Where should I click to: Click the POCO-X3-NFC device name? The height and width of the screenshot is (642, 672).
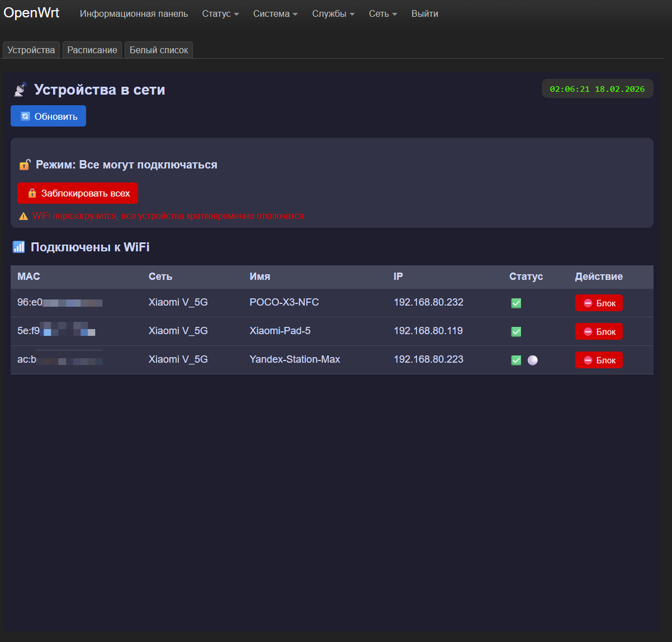pos(284,302)
